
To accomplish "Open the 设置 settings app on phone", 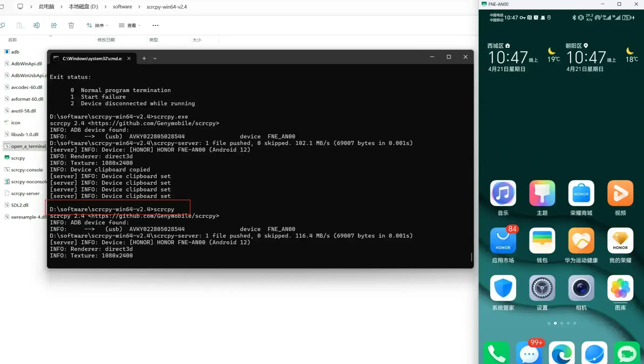I will pos(542,288).
